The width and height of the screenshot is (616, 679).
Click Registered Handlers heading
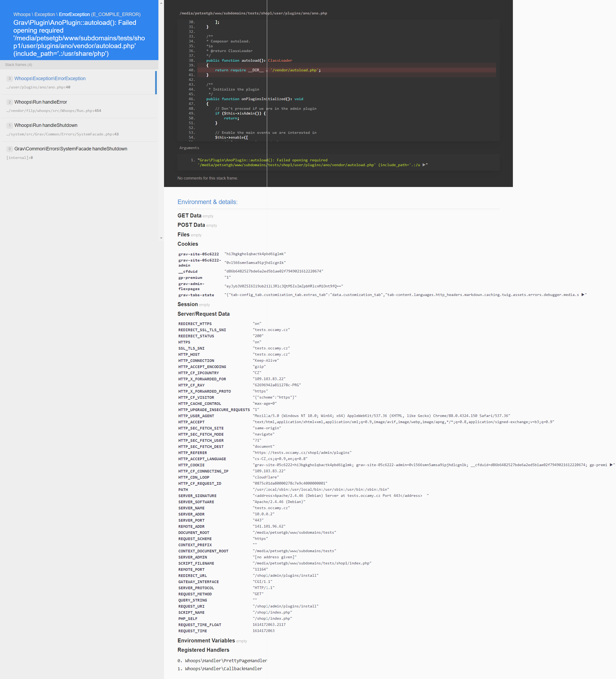point(203,650)
